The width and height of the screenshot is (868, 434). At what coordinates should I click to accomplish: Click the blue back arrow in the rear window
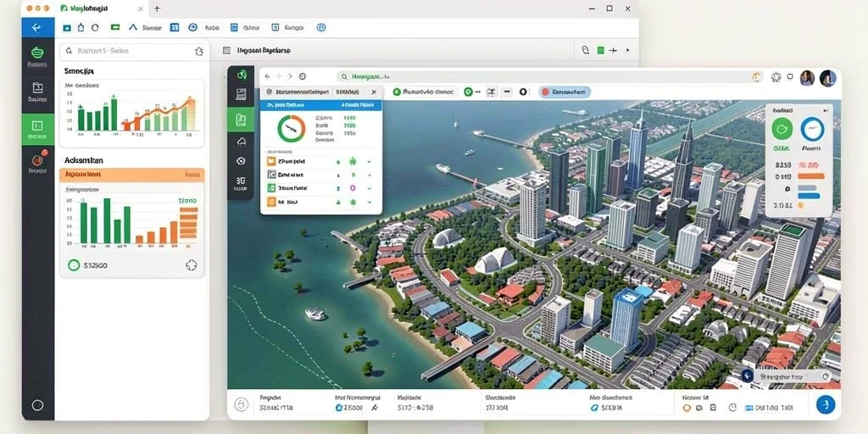click(37, 27)
